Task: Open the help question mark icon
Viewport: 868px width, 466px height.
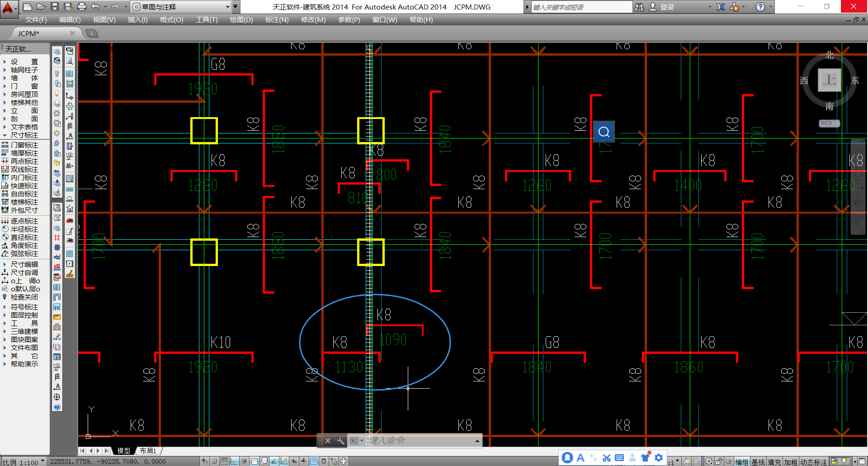Action: pos(760,7)
